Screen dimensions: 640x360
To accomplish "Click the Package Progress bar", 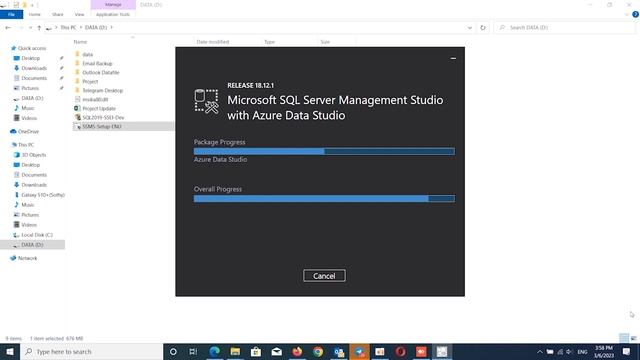I will click(324, 151).
